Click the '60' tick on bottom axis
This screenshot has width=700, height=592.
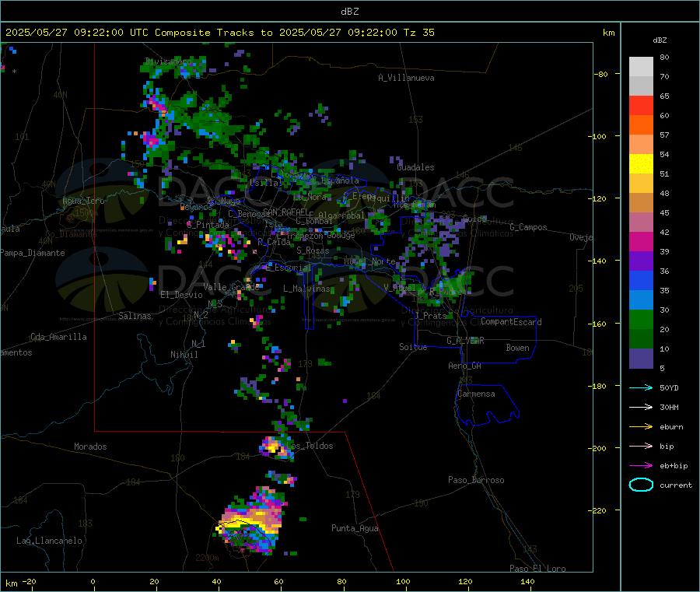coord(278,581)
